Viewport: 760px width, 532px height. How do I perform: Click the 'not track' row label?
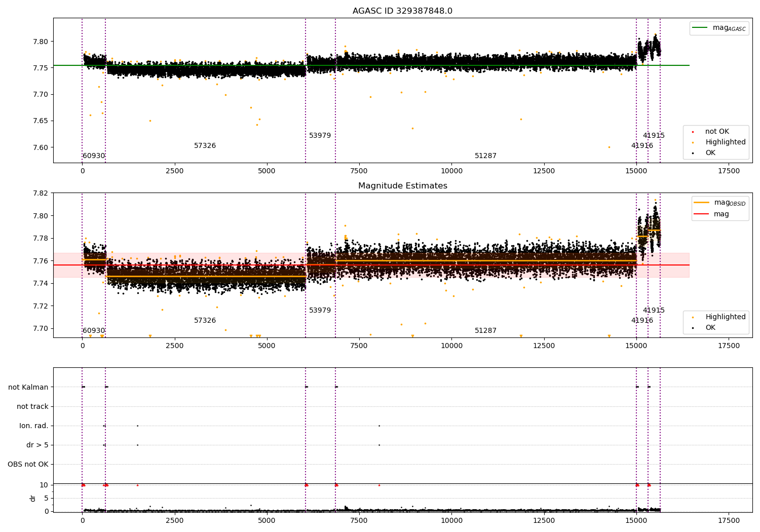tap(32, 406)
